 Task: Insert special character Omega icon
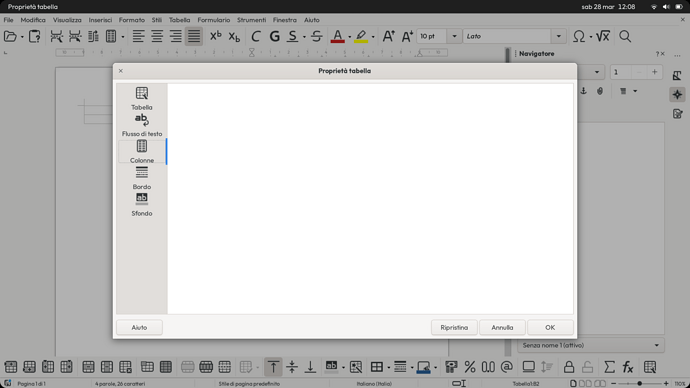click(579, 36)
